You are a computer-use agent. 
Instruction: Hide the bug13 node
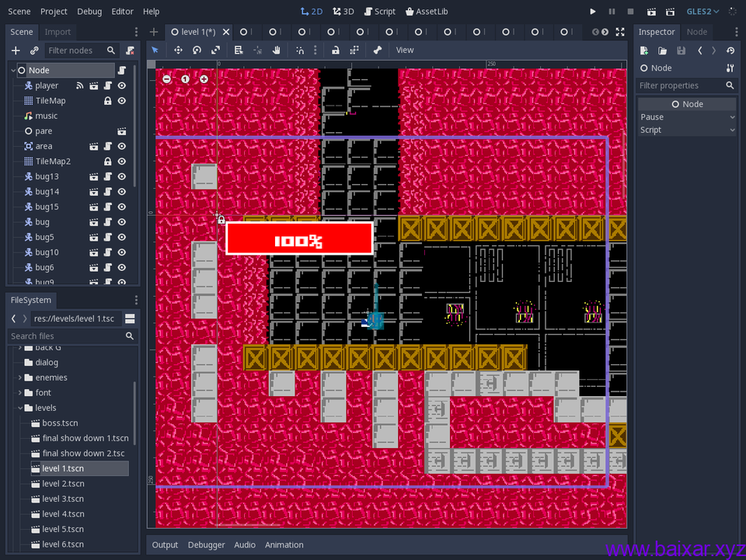tap(120, 176)
